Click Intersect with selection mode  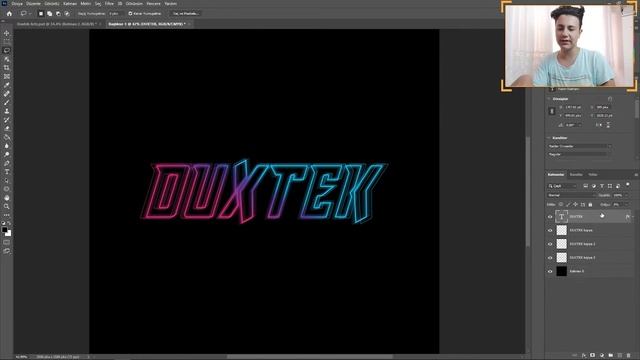click(67, 13)
